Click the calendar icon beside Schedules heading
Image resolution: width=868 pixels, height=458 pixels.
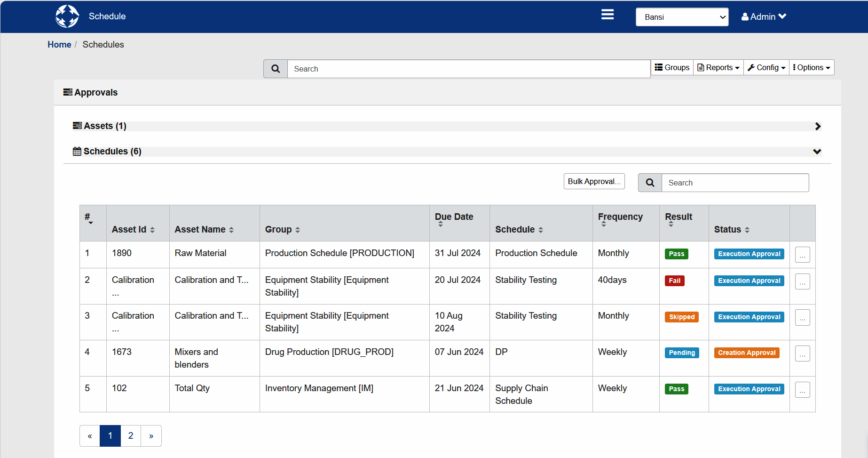tap(77, 151)
